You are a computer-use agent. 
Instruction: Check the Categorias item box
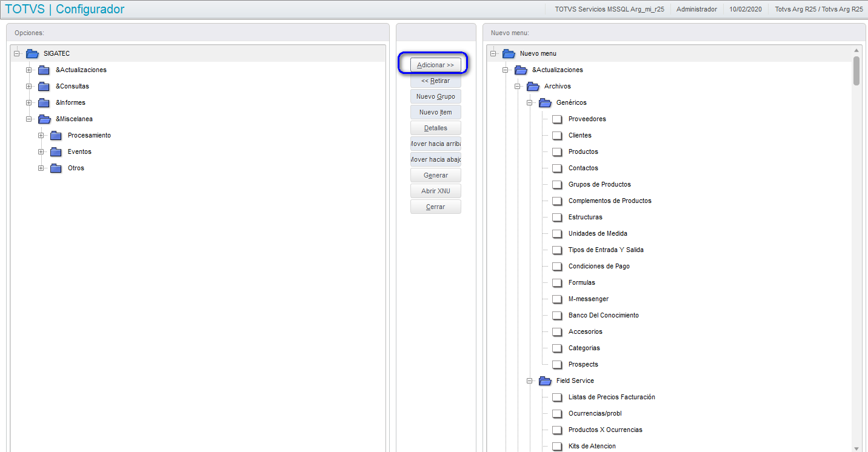click(x=557, y=348)
